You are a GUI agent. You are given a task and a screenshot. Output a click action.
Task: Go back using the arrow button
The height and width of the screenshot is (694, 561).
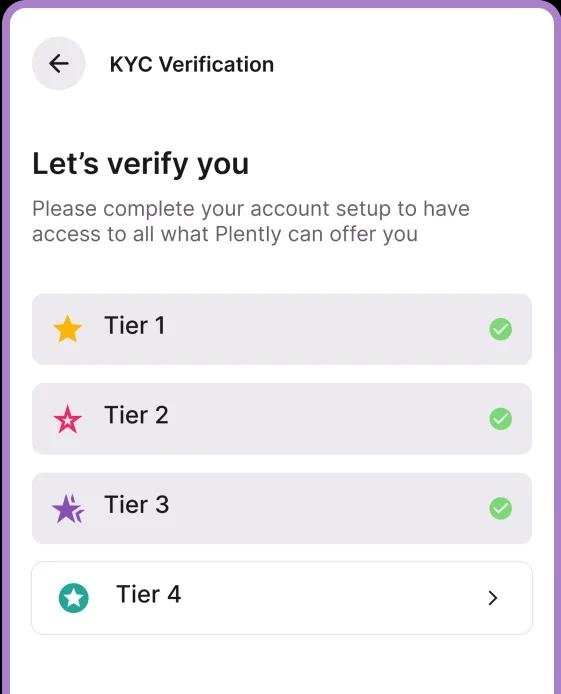click(x=58, y=63)
